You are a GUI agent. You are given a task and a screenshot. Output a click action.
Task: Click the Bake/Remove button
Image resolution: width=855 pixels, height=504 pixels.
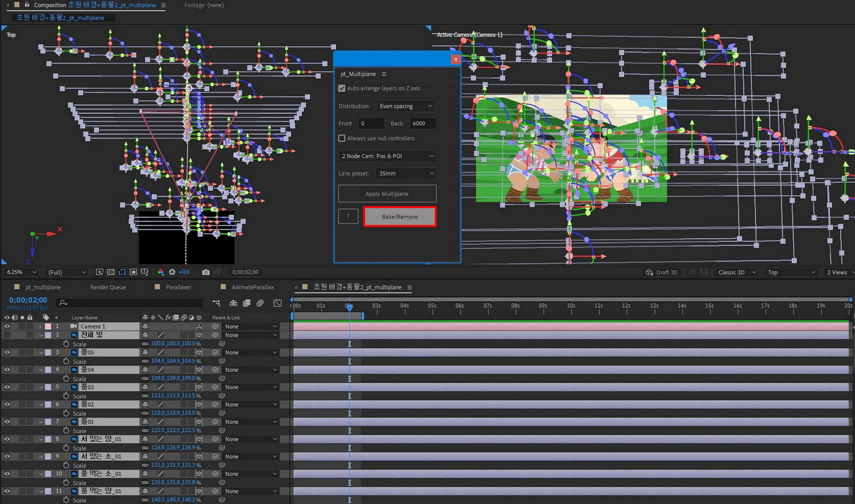pyautogui.click(x=400, y=217)
